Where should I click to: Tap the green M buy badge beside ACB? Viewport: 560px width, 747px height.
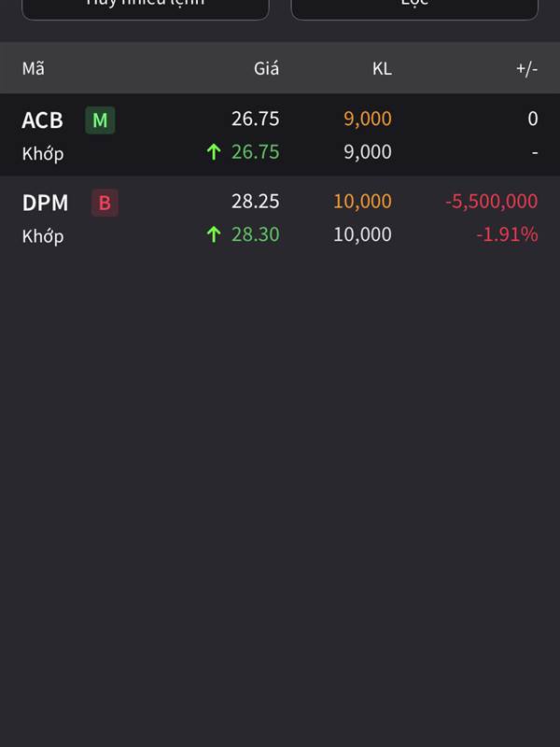pyautogui.click(x=100, y=120)
